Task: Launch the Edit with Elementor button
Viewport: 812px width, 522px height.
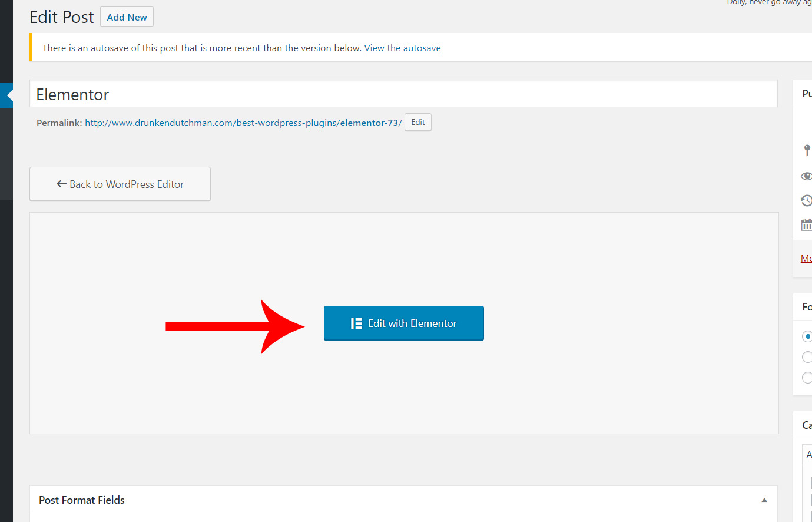Action: pos(404,323)
